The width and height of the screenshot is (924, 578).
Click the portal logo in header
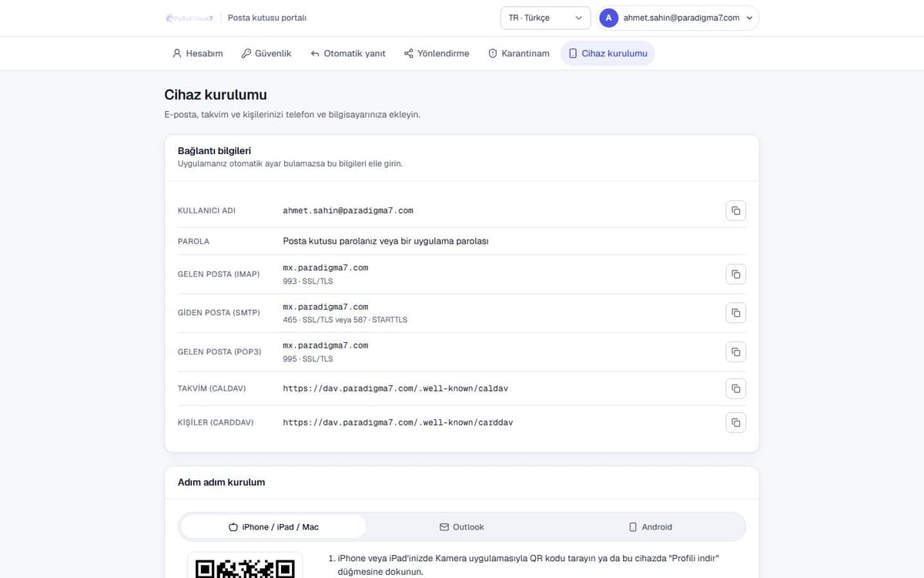click(x=189, y=18)
